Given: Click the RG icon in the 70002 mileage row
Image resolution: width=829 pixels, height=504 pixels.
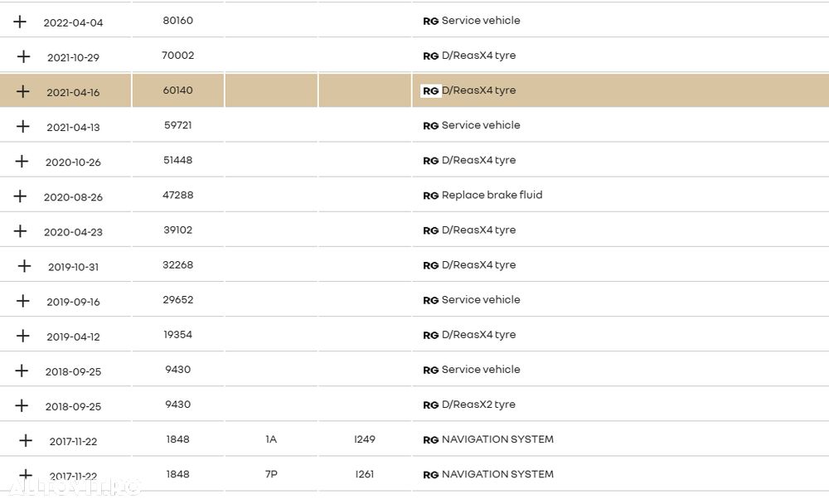Looking at the screenshot, I should (430, 56).
